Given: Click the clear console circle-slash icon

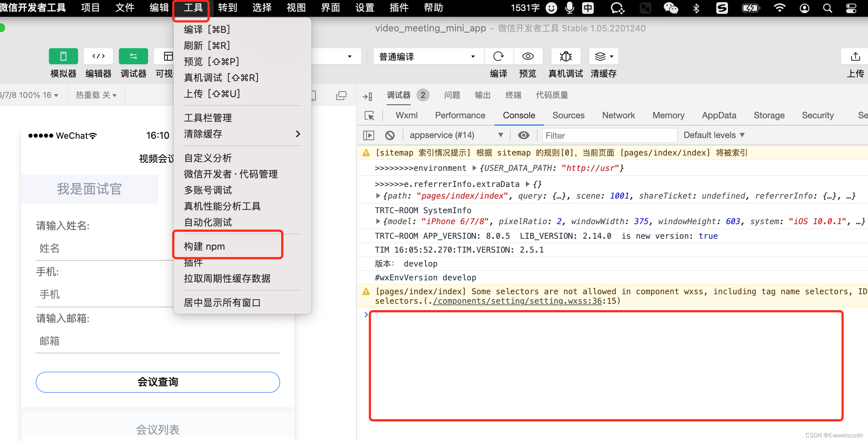Looking at the screenshot, I should [x=390, y=135].
